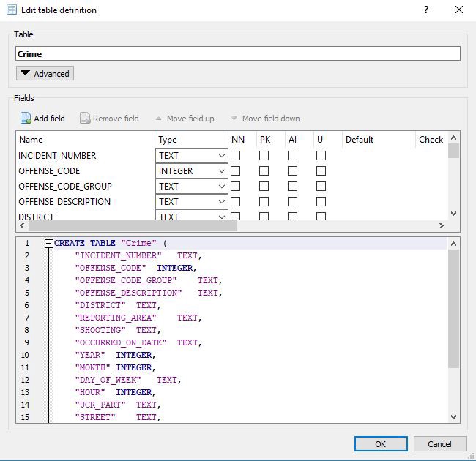
Task: Check U for INCIDENT_NUMBER
Action: point(321,156)
